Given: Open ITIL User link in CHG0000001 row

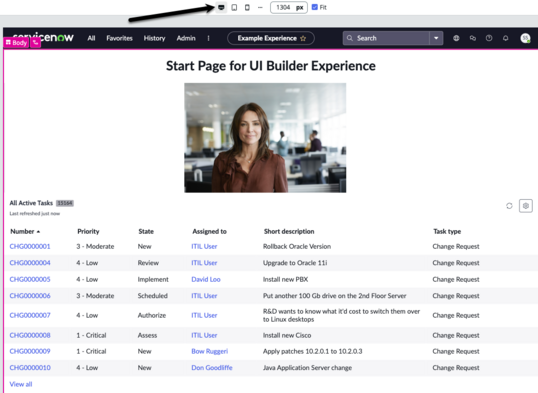Looking at the screenshot, I should point(204,246).
